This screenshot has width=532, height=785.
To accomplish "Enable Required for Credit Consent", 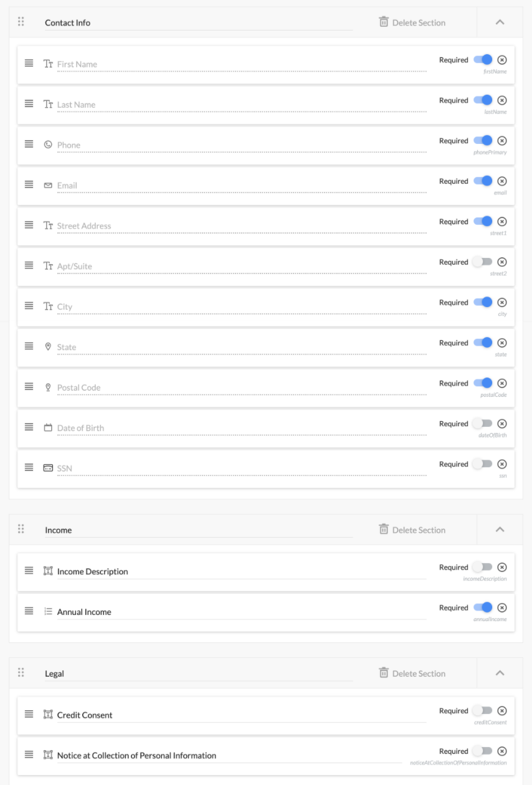I will click(483, 711).
